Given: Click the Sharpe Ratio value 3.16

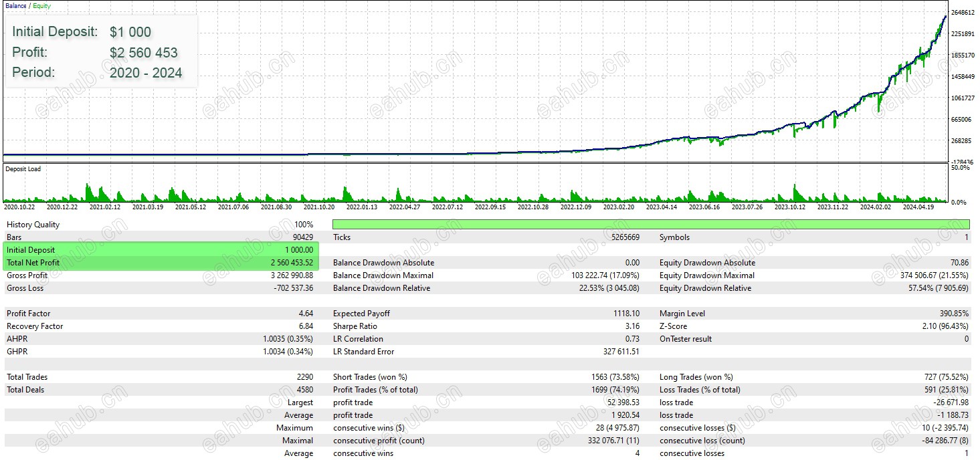Looking at the screenshot, I should (x=633, y=326).
